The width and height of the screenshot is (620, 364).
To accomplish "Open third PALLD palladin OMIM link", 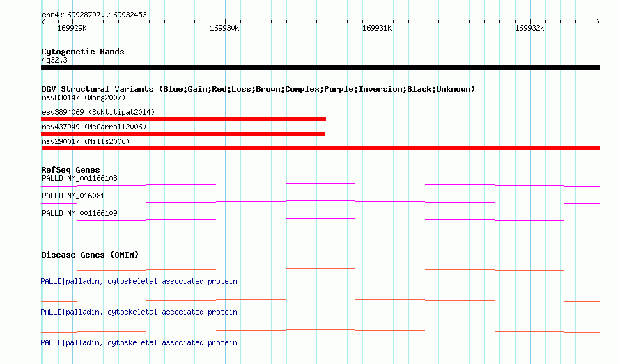I will (x=139, y=342).
